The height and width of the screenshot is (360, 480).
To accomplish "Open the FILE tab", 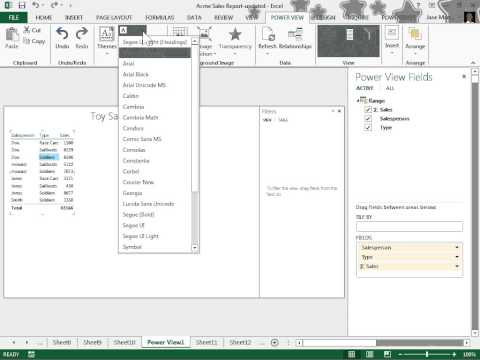I will (x=13, y=17).
